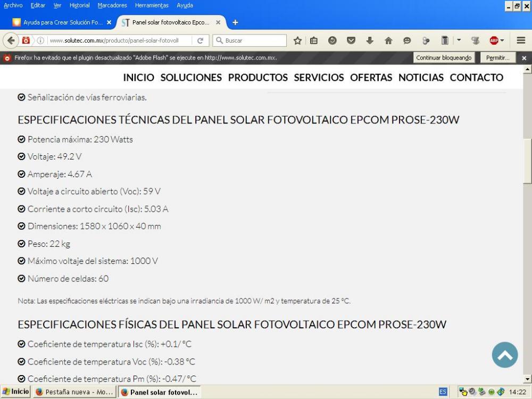Image resolution: width=532 pixels, height=399 pixels.
Task: Click the 'Dimensiones: 1580 x 1060 x 40 mm' line
Action: pyautogui.click(x=94, y=226)
